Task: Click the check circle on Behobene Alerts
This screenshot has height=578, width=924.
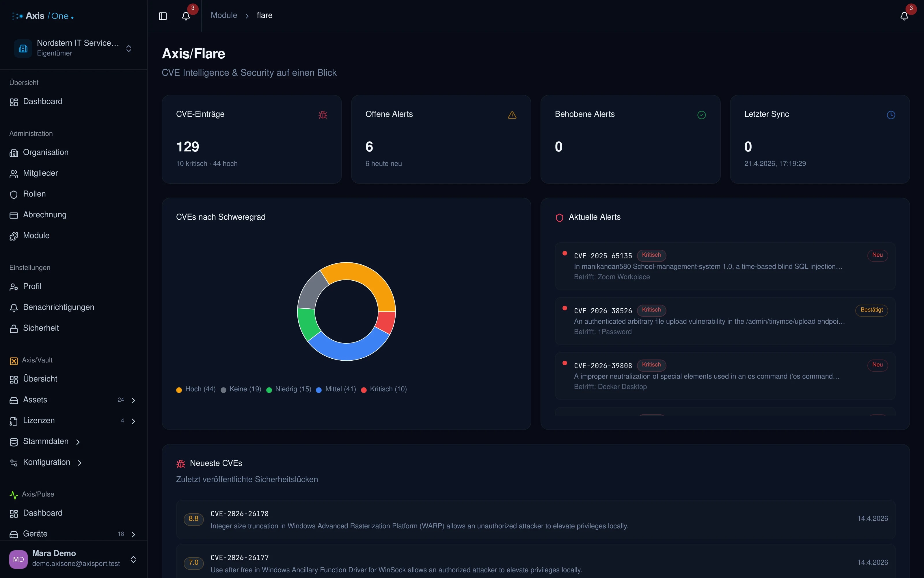Action: (701, 115)
